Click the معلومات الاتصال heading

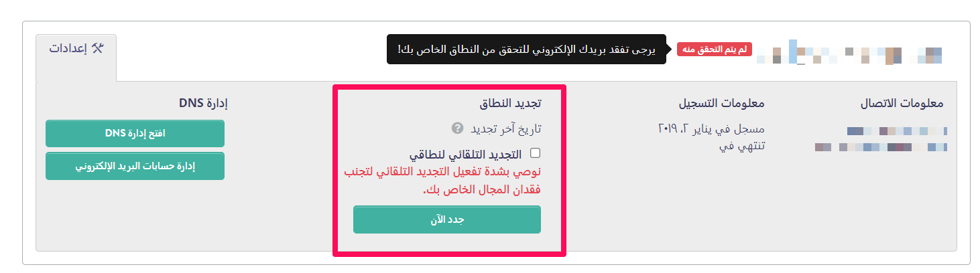902,104
